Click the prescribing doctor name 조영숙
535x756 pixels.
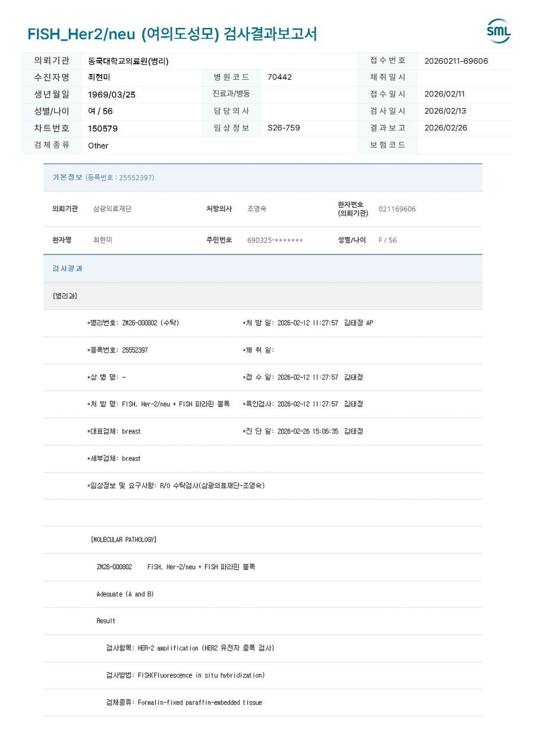[257, 209]
